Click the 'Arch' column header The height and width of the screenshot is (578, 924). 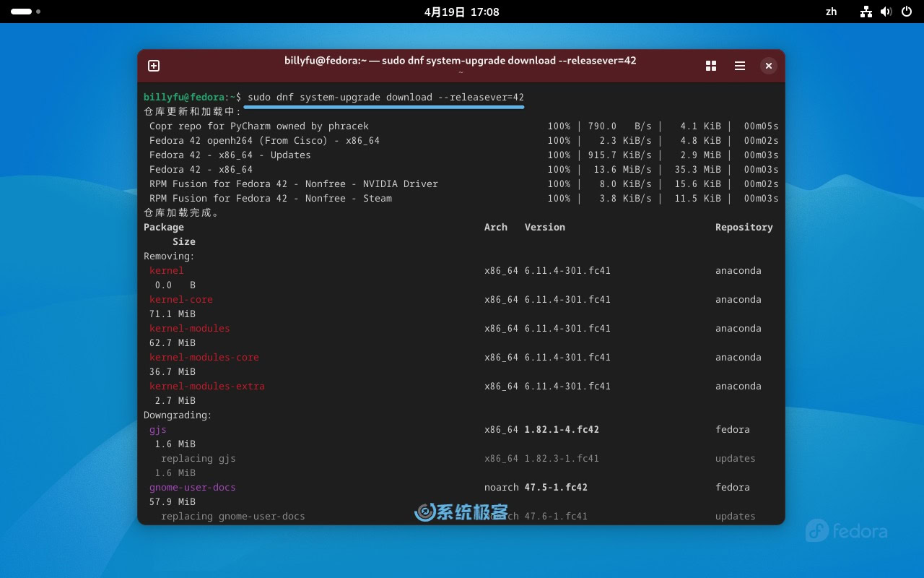point(496,227)
